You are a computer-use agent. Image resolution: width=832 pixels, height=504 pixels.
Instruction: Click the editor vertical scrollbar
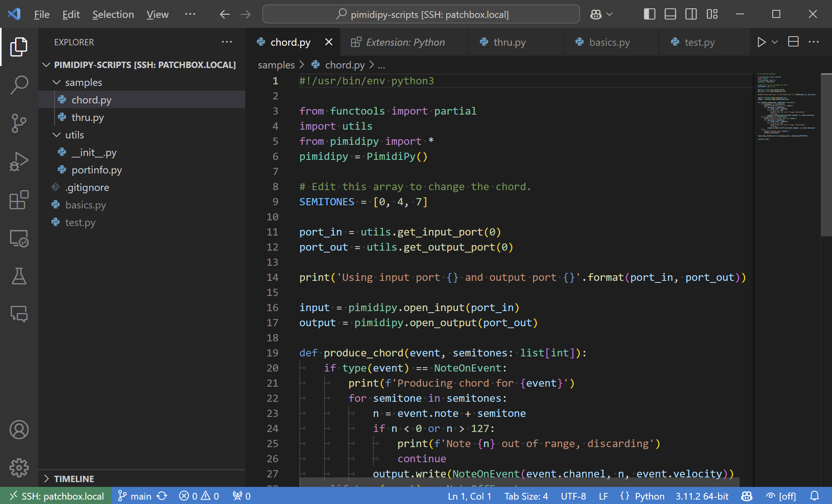[826, 155]
